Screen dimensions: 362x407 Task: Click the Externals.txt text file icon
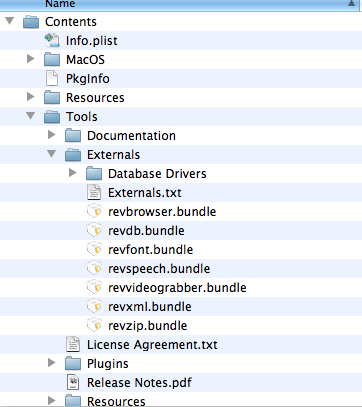tap(94, 192)
